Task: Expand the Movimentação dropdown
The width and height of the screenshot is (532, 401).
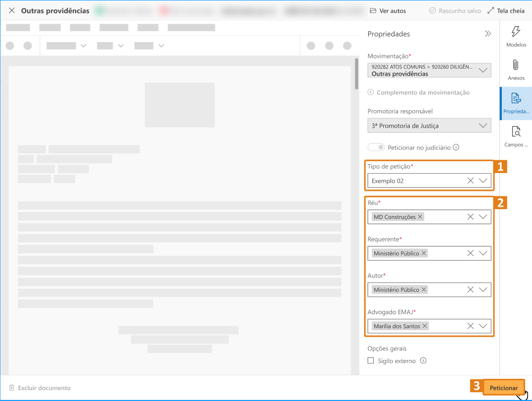Action: pyautogui.click(x=483, y=70)
